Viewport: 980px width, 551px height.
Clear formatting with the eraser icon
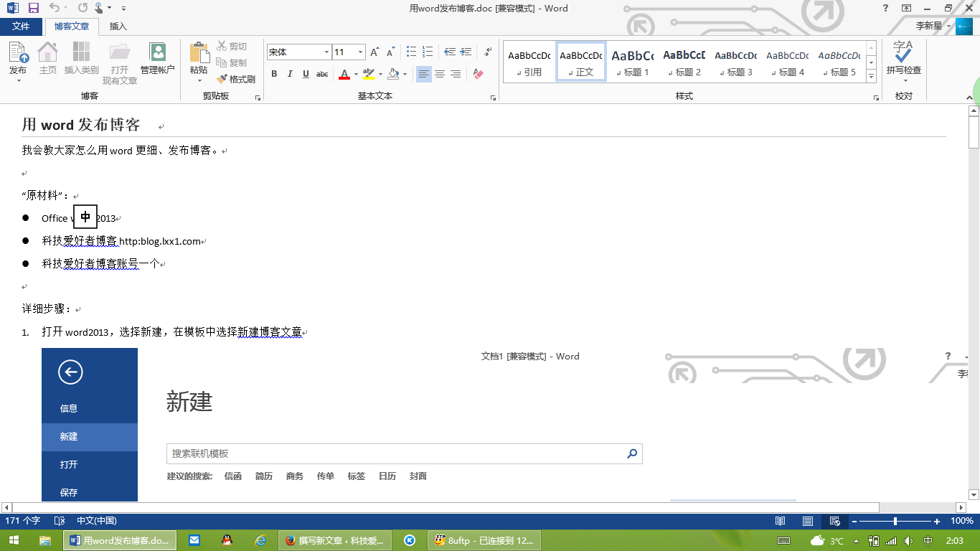pos(479,74)
